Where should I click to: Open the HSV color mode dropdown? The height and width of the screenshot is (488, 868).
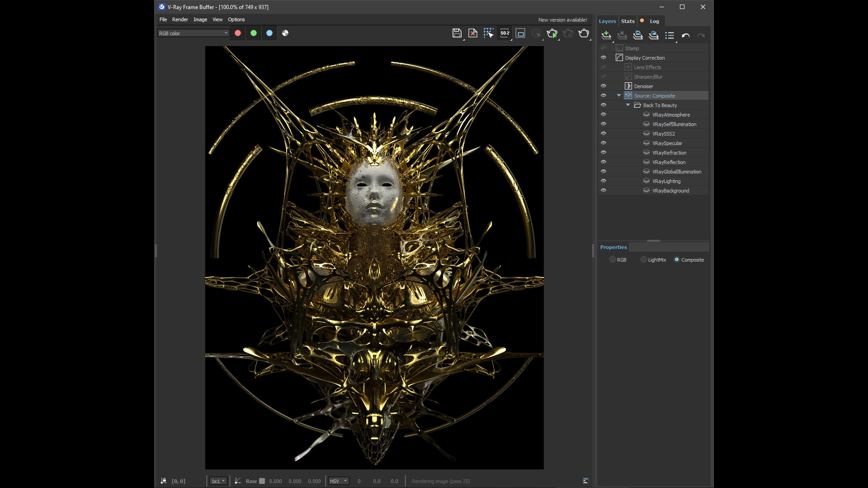pos(339,481)
